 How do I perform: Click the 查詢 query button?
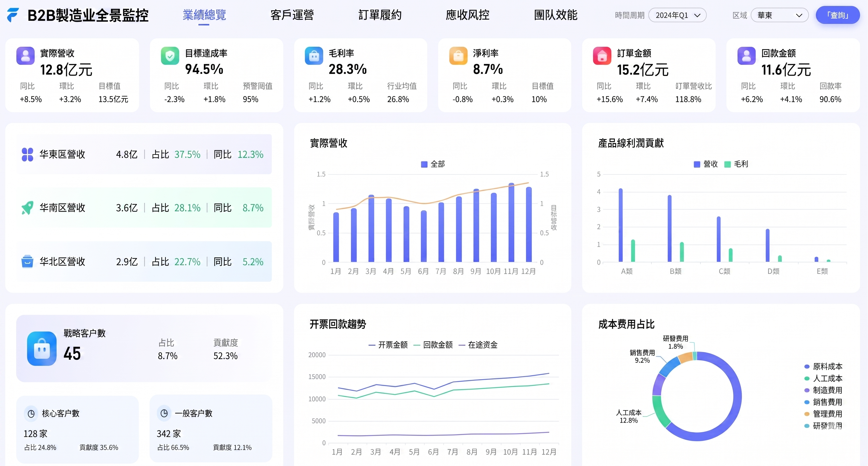click(x=837, y=15)
